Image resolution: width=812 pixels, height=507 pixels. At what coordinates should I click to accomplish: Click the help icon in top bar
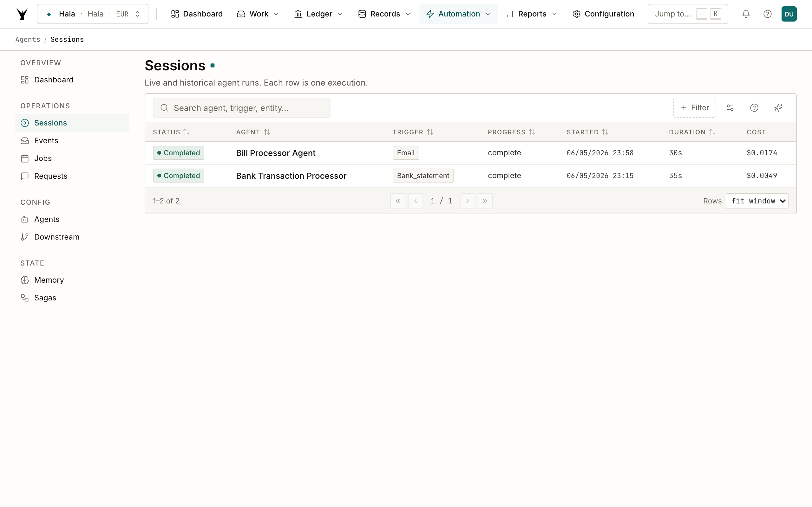tap(767, 14)
